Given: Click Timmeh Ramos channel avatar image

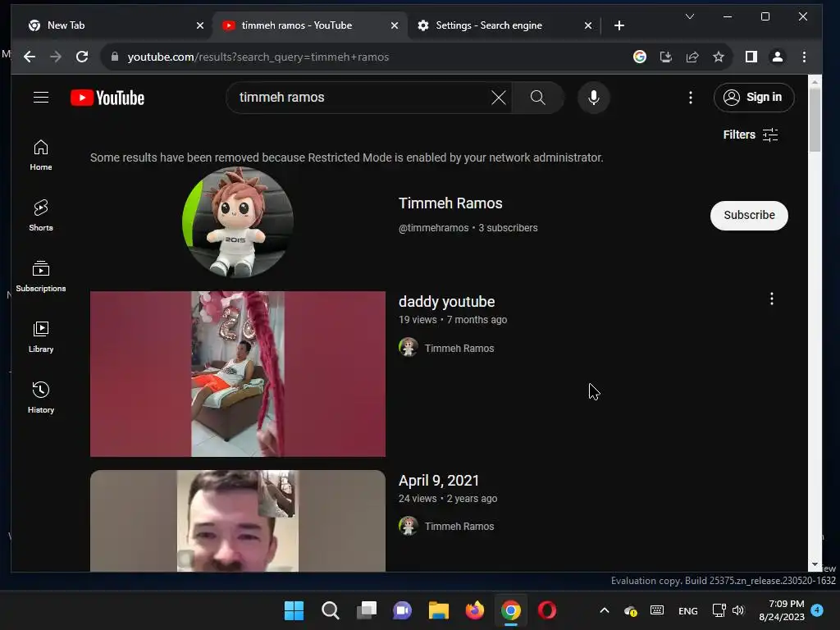Looking at the screenshot, I should click(237, 222).
